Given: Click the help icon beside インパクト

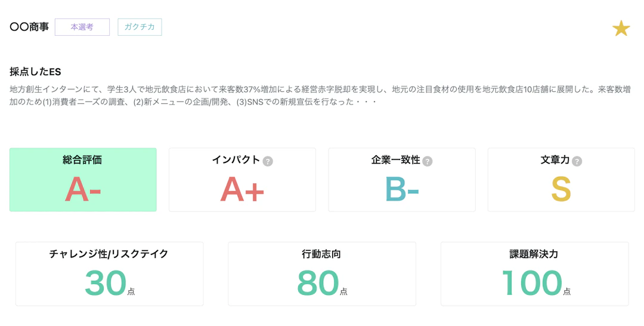Looking at the screenshot, I should tap(268, 161).
